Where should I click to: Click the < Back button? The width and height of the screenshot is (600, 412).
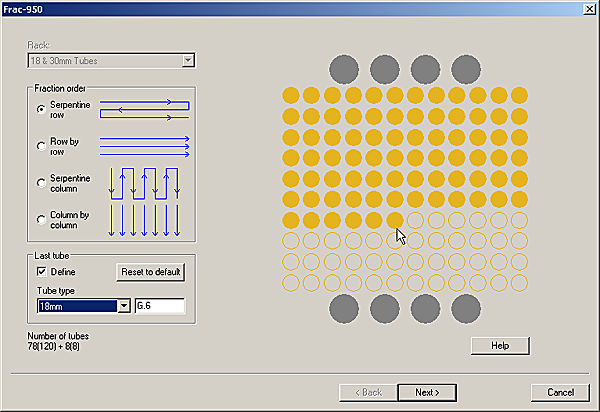368,392
